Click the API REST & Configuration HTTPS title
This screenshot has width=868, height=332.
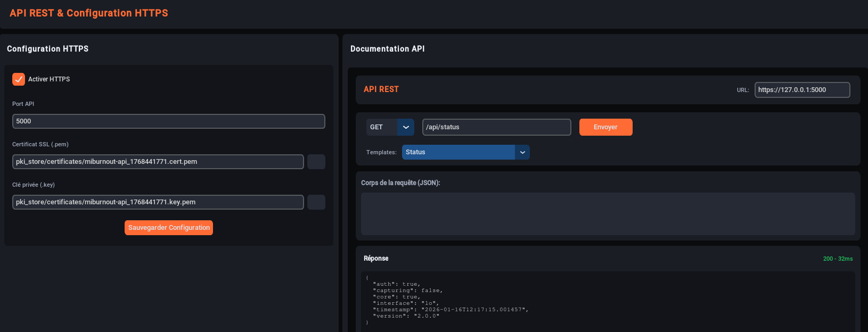(89, 13)
